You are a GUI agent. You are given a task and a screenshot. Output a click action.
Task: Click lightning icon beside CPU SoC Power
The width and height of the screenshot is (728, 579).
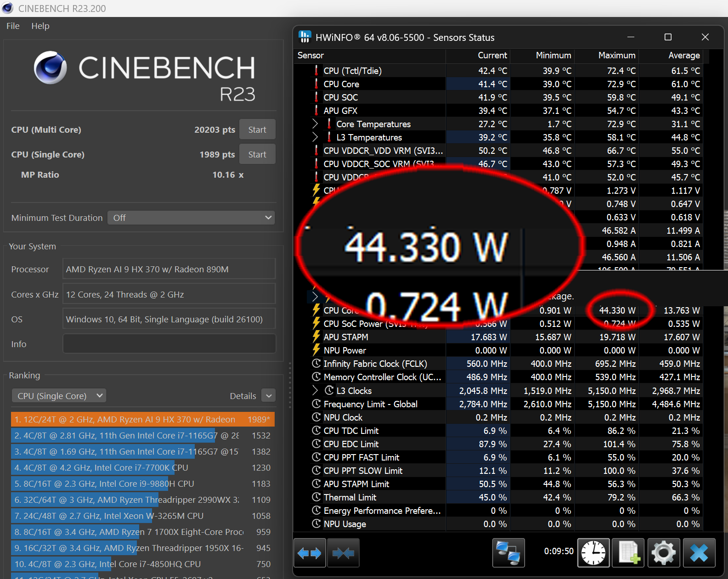coord(316,323)
